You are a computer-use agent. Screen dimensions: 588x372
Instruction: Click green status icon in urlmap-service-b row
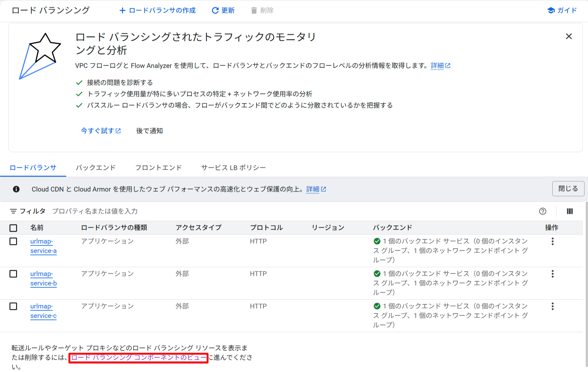pos(377,274)
